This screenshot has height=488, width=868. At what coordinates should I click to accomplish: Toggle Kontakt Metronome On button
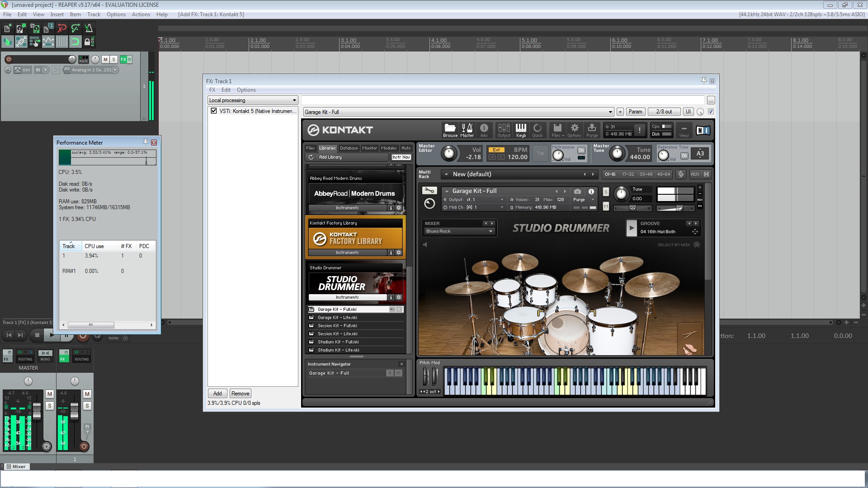pos(581,150)
